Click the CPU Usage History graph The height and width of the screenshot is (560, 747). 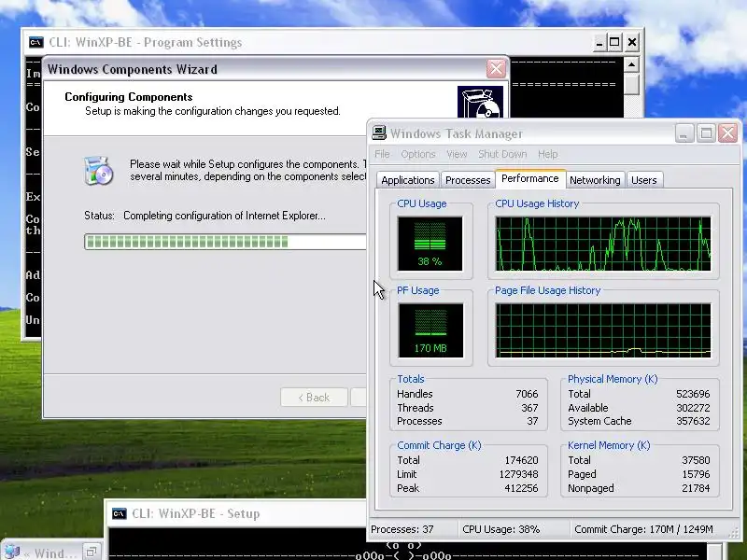point(603,244)
